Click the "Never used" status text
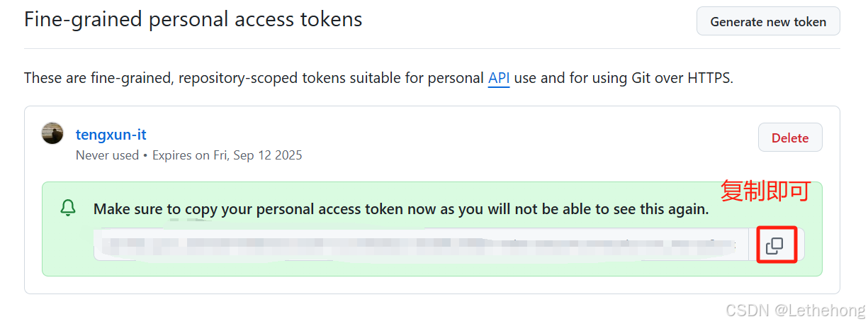Screen dimensions: 868x324 (107, 155)
